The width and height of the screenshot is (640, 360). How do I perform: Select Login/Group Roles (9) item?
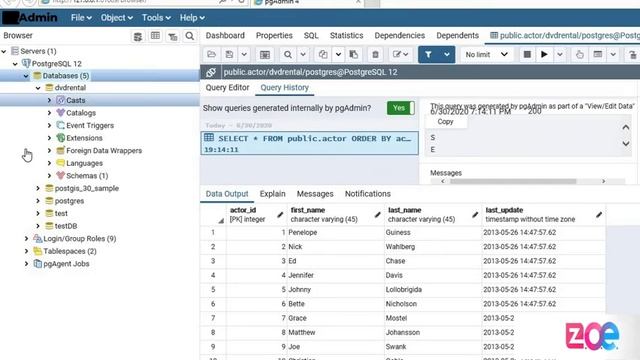point(80,239)
